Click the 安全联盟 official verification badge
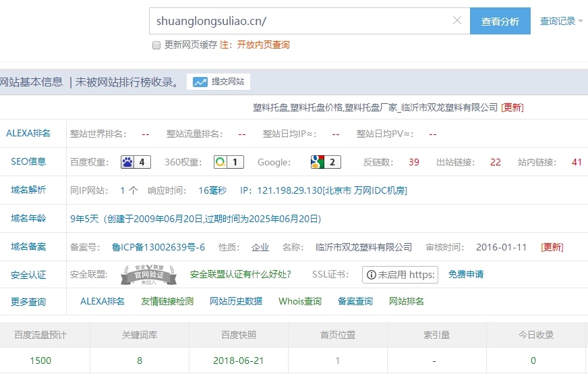 click(x=148, y=274)
